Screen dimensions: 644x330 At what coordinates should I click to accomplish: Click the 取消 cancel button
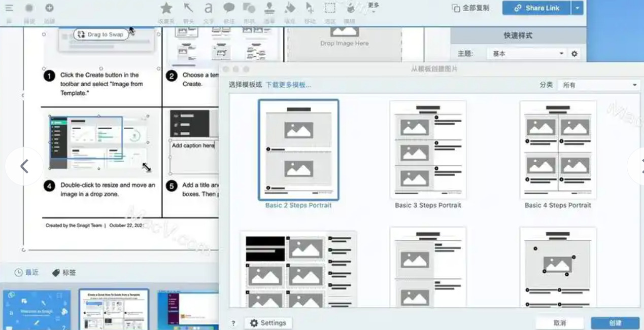559,323
